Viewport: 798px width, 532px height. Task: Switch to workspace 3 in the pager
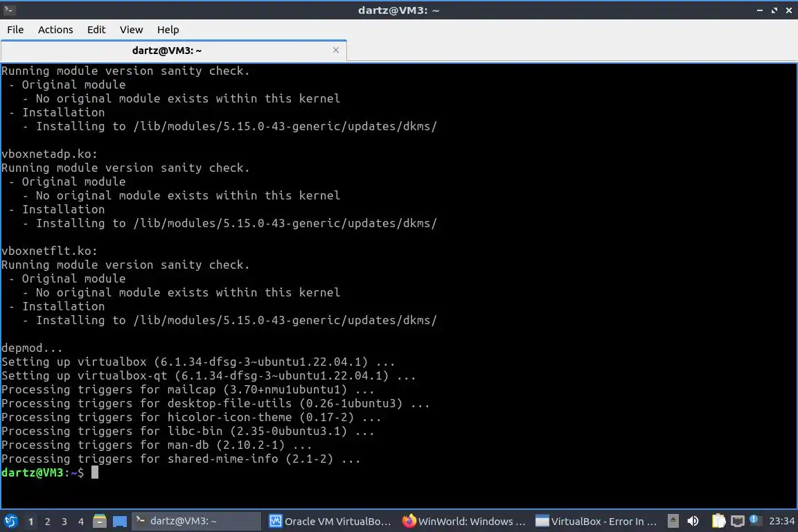point(64,522)
